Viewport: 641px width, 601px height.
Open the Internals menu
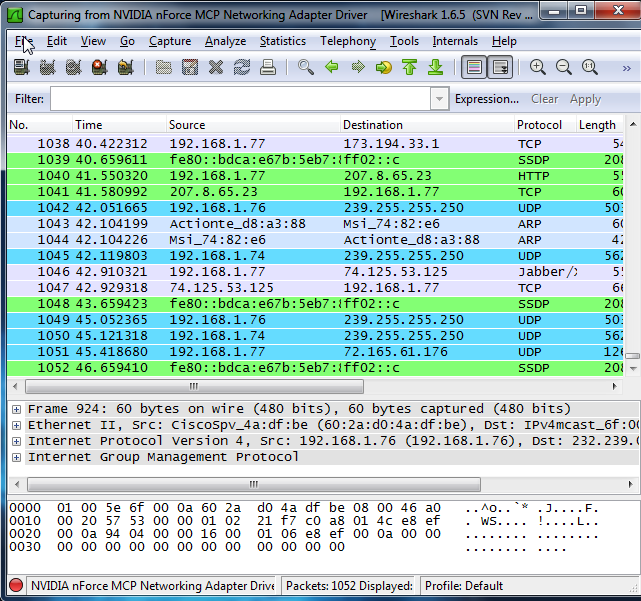tap(455, 41)
